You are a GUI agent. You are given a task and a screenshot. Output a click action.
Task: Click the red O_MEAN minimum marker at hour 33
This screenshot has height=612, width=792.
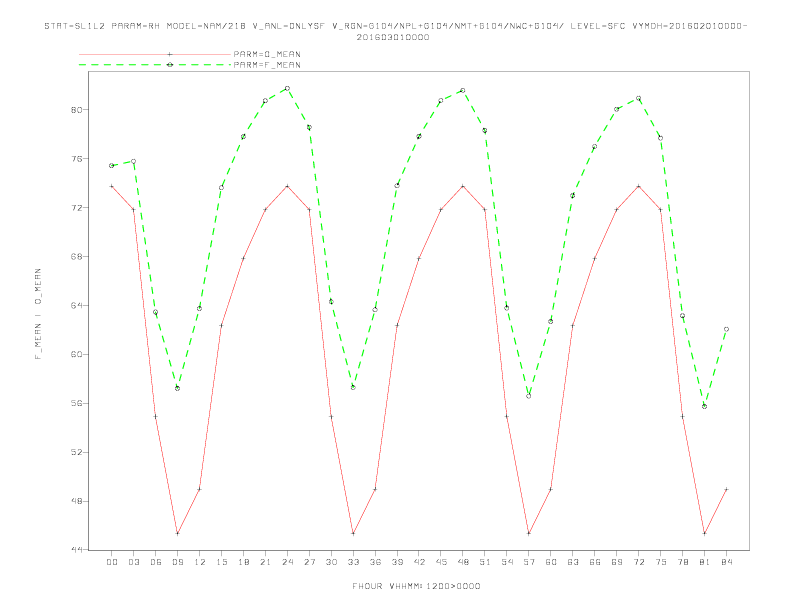pos(353,533)
